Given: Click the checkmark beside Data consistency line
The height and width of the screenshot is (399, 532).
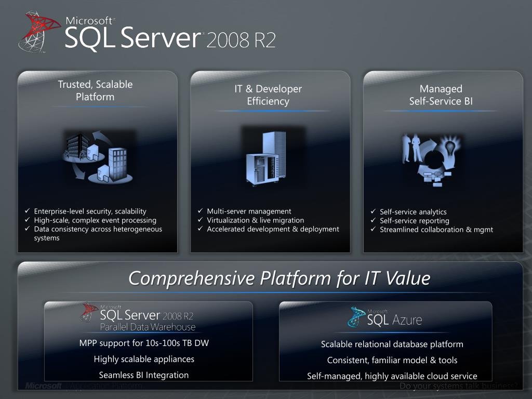Looking at the screenshot, I should (x=27, y=229).
